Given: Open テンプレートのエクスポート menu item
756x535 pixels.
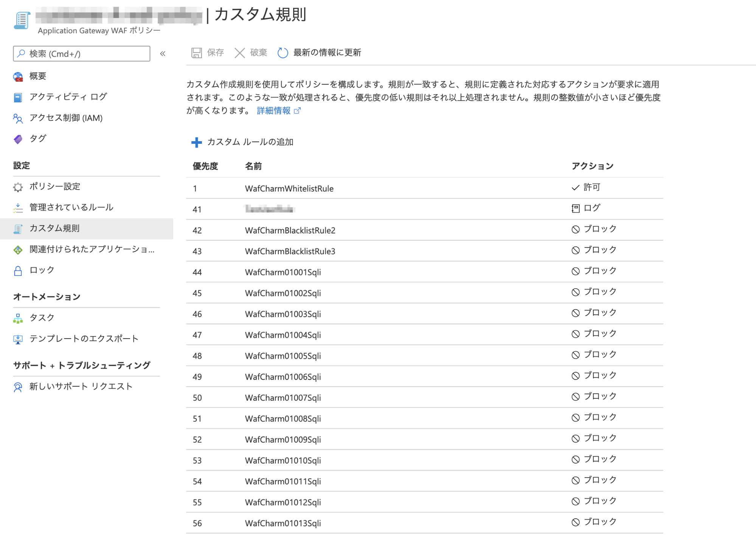Looking at the screenshot, I should click(x=84, y=339).
